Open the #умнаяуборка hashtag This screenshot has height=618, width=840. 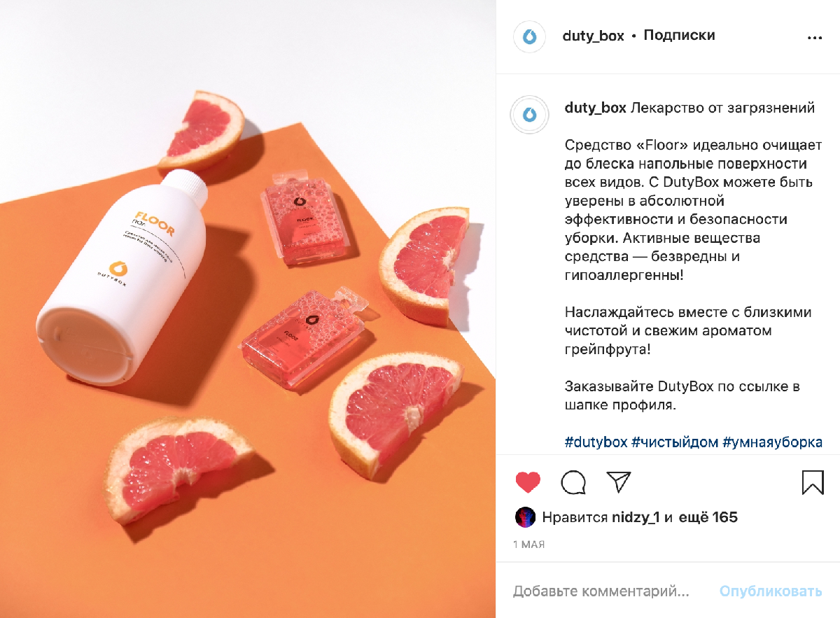[772, 442]
